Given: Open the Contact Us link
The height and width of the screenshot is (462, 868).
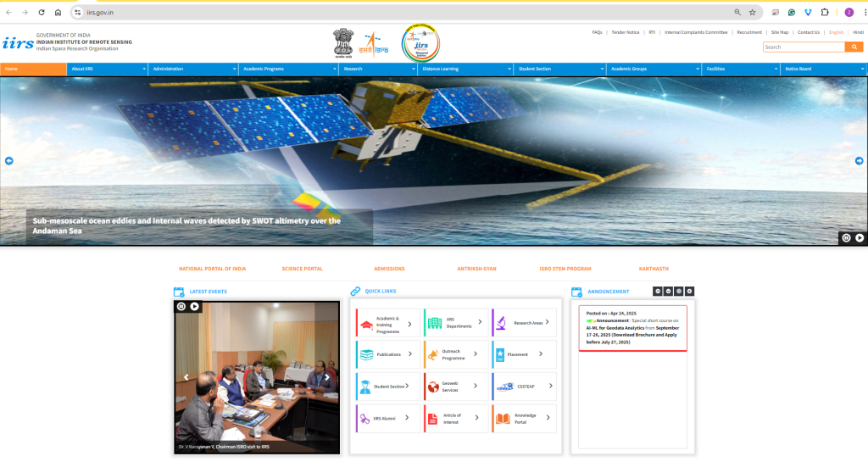Looking at the screenshot, I should tap(808, 33).
